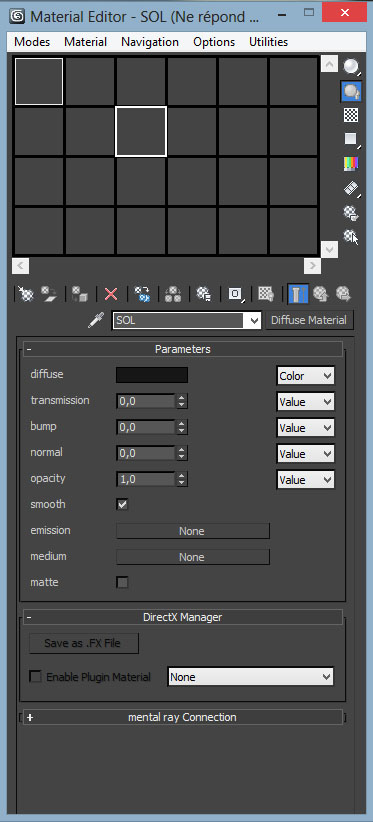Click the sample slots scroll down arrow

(329, 249)
